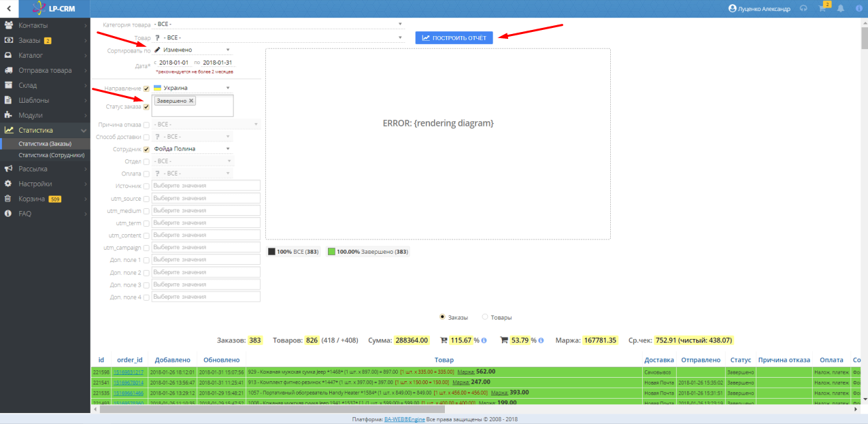Select Статистика (Заказы) submenu item
Screen dimensions: 868x424
tap(45, 143)
